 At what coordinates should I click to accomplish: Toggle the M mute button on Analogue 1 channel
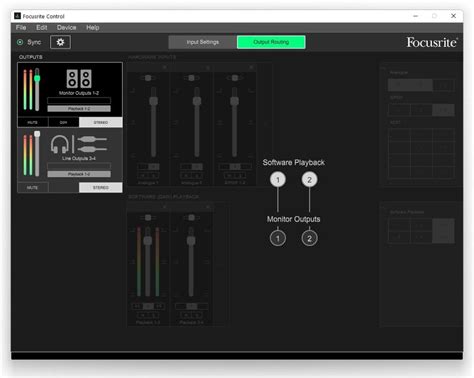tap(143, 176)
